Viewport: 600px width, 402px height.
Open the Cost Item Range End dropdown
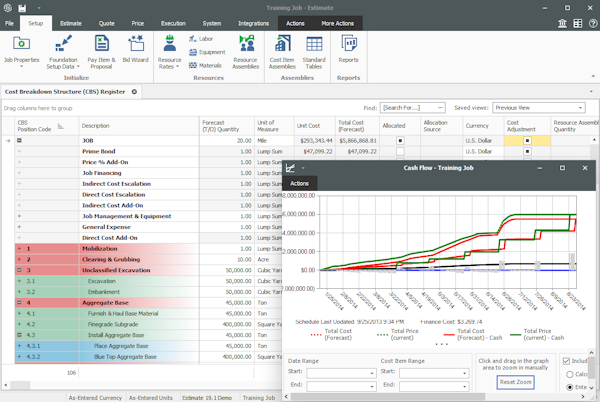coord(465,387)
